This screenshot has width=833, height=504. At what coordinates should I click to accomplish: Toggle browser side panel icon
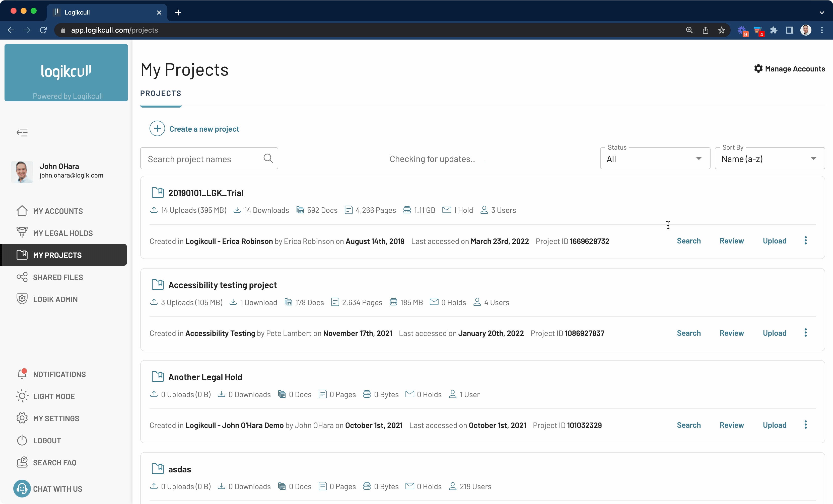[x=790, y=30]
